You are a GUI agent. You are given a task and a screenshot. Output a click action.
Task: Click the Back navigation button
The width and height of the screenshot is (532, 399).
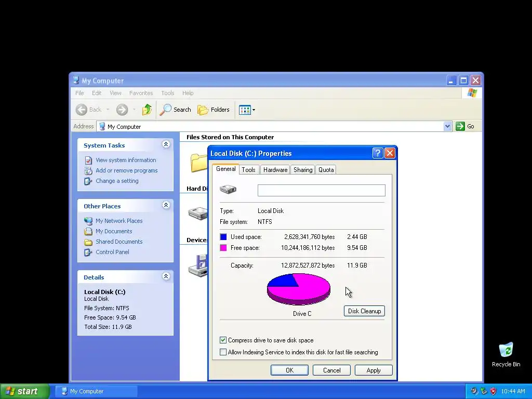coord(88,110)
